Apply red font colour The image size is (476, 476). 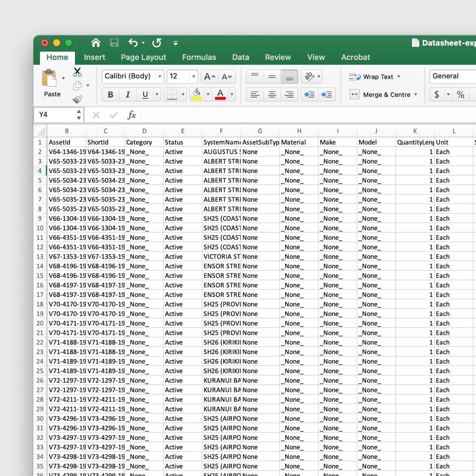(x=220, y=94)
